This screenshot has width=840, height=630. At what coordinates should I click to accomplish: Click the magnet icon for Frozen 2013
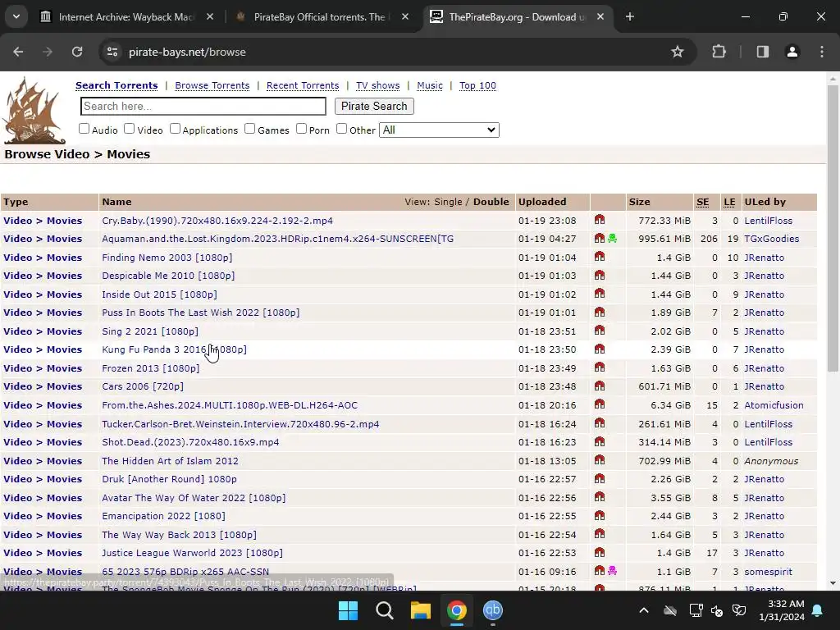tap(600, 367)
